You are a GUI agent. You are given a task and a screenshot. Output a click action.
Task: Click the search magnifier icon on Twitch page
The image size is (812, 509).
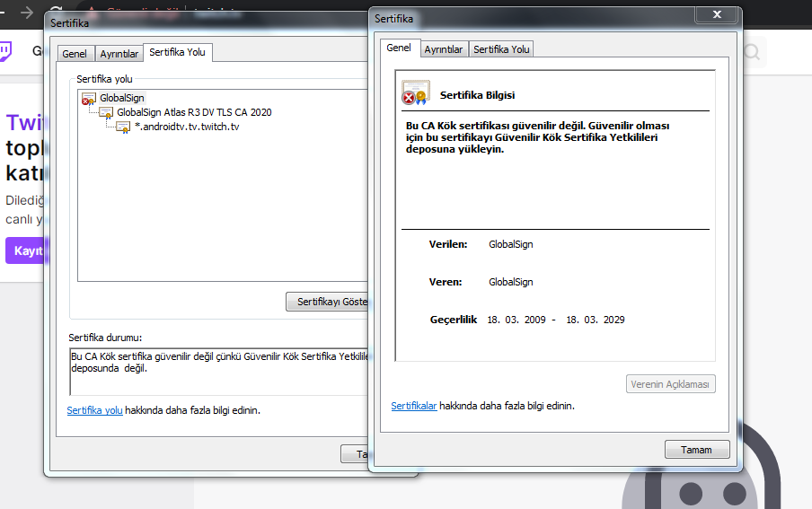[x=752, y=52]
